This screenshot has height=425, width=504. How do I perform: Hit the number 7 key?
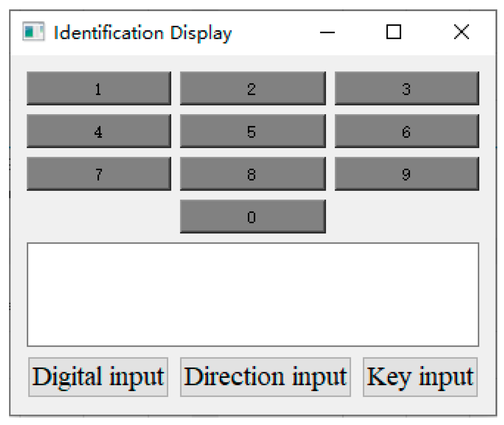click(99, 174)
